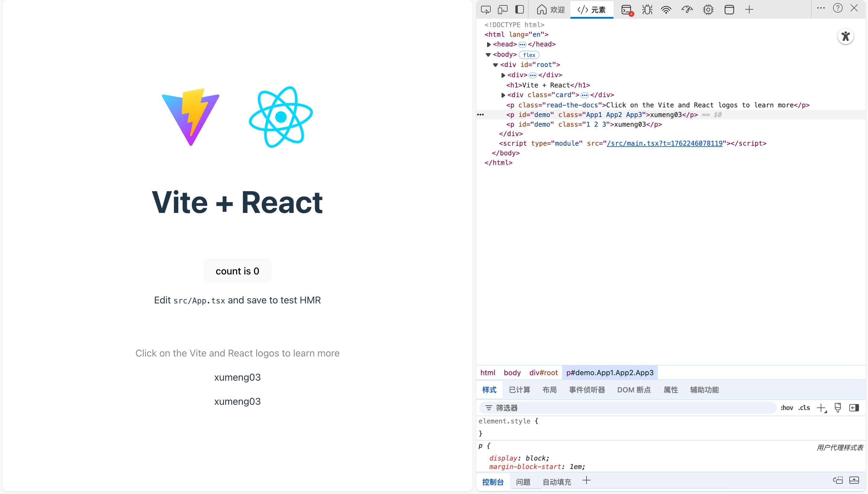This screenshot has width=868, height=494.
Task: Open the Memory chip icon tool
Action: coord(708,10)
